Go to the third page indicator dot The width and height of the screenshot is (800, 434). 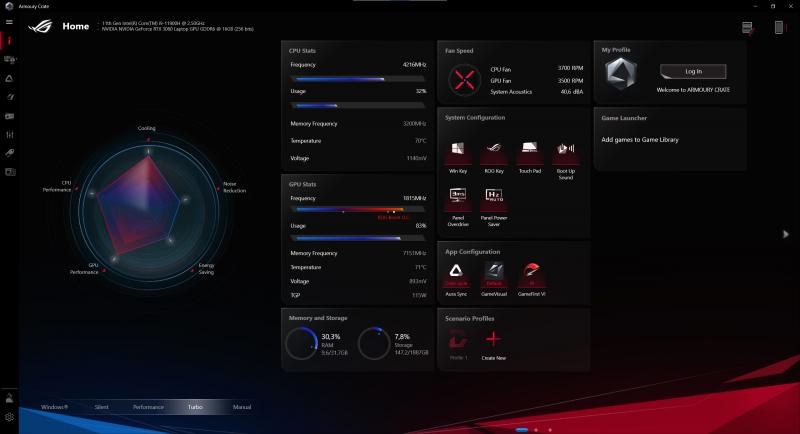point(550,430)
